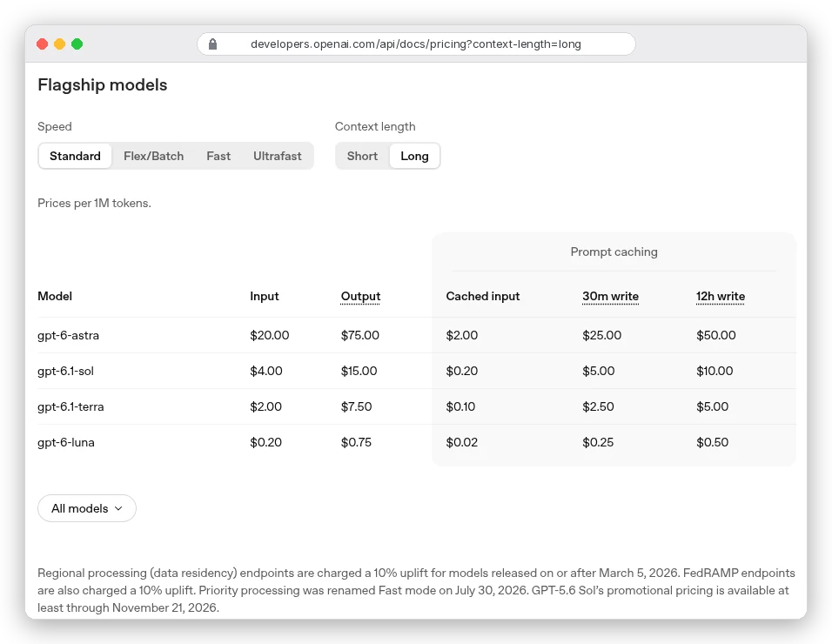
Task: Click the Cached input column header
Action: point(482,296)
